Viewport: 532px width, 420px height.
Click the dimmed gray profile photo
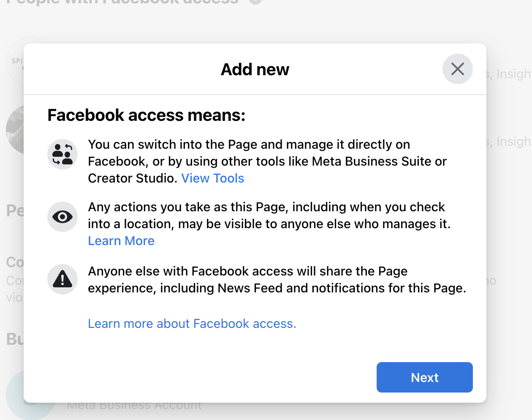point(15,130)
